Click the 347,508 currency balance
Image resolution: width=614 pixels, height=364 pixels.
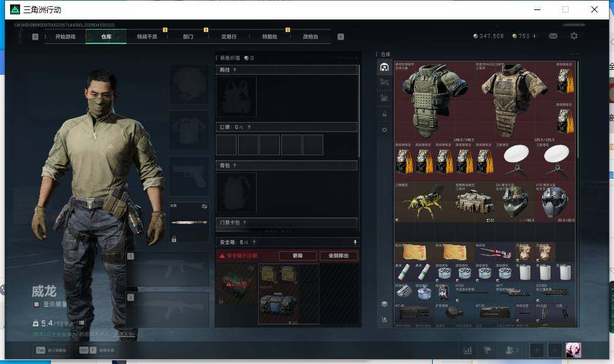click(x=488, y=36)
